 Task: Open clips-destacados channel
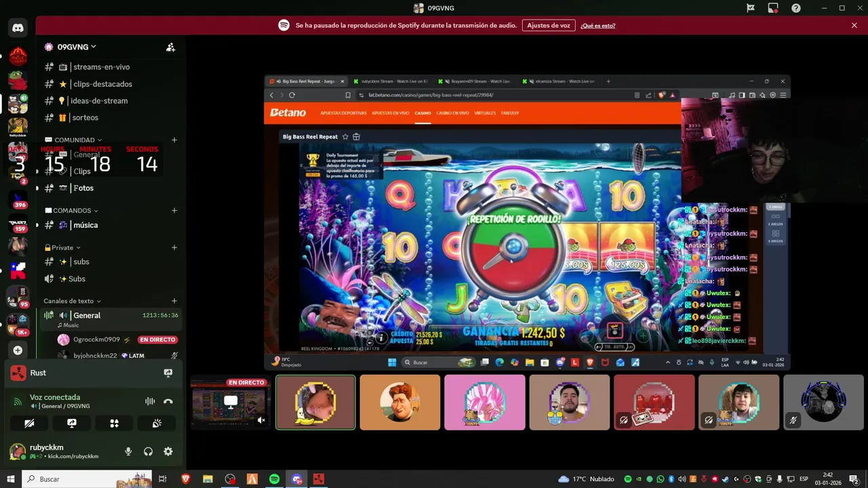(111, 84)
